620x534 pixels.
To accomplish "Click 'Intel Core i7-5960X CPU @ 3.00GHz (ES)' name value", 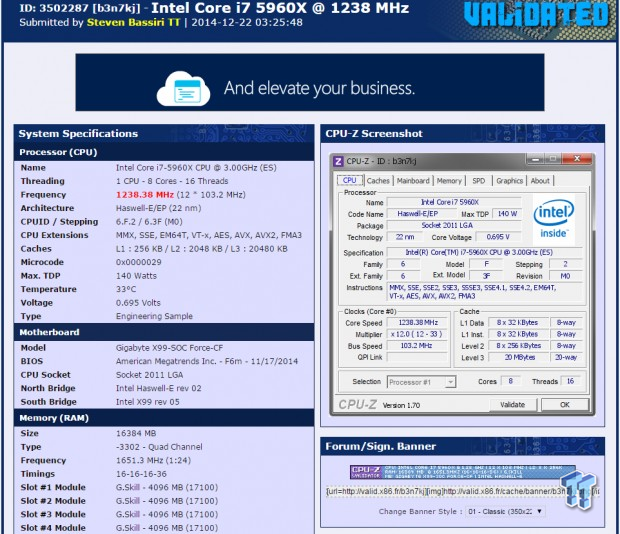I will [x=196, y=168].
